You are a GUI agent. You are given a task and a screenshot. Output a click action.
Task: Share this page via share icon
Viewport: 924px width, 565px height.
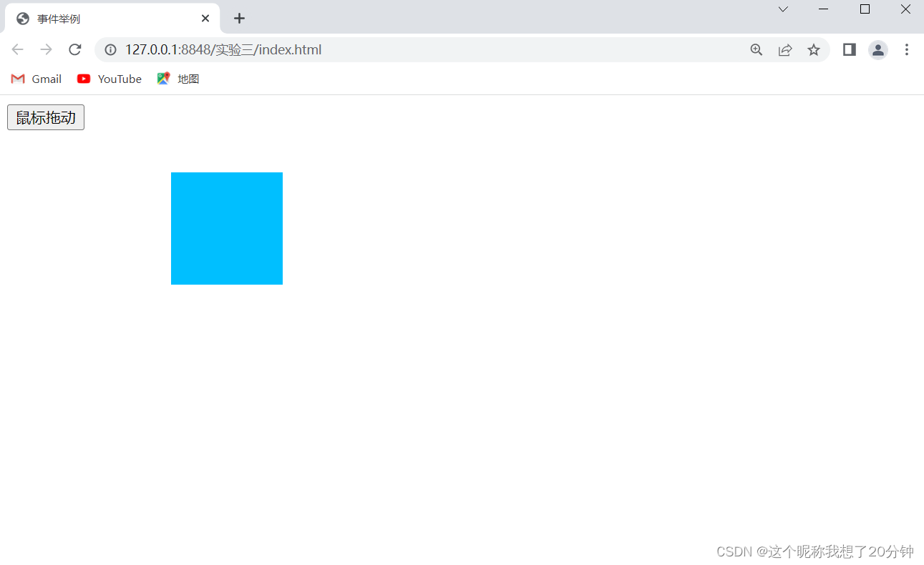click(x=785, y=50)
